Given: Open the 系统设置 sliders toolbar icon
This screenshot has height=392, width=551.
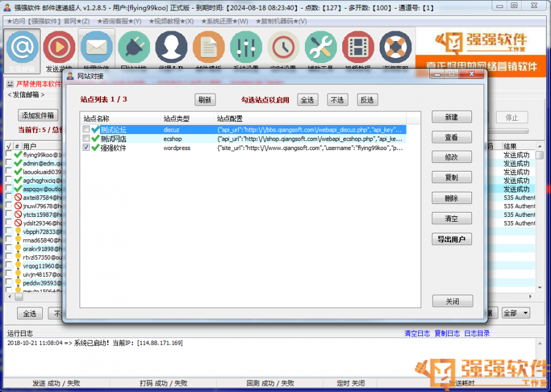Looking at the screenshot, I should tap(246, 47).
